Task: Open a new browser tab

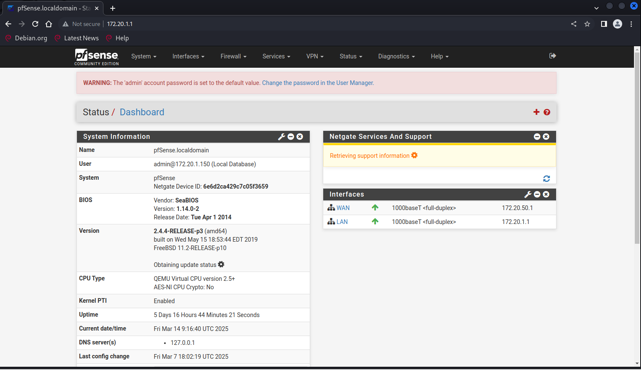Action: (112, 8)
